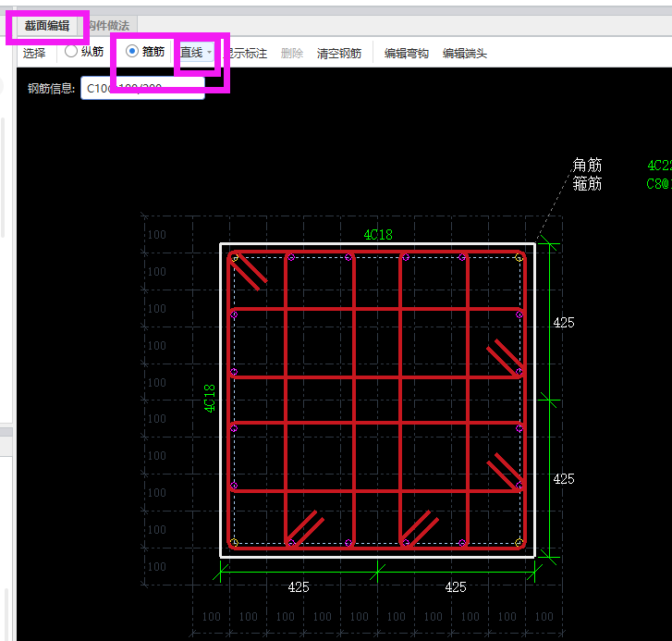The image size is (672, 641).
Task: Click the upper 425 dimension on right side
Action: pyautogui.click(x=564, y=323)
